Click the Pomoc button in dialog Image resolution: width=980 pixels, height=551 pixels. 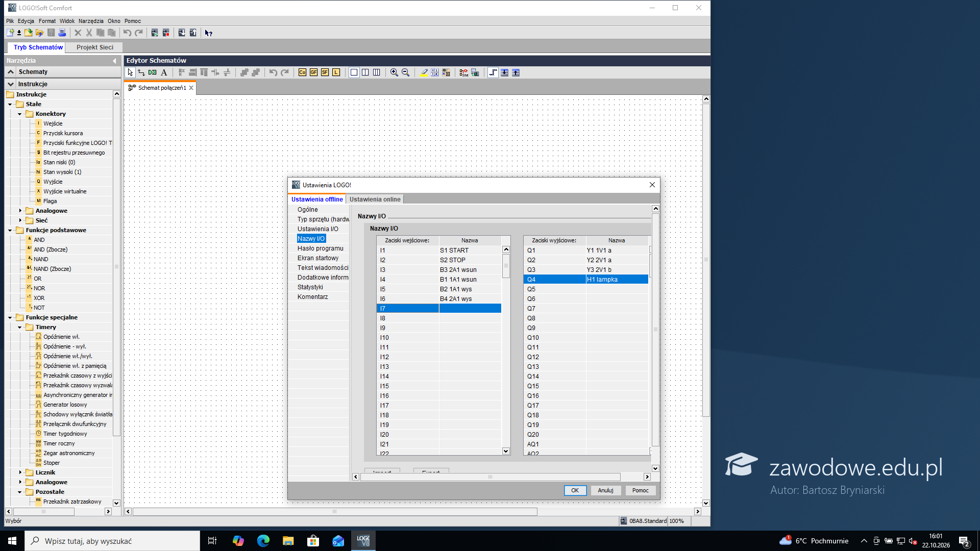(x=640, y=490)
